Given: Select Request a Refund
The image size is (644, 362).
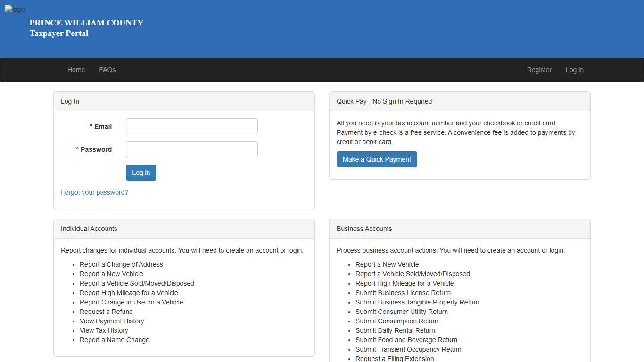Looking at the screenshot, I should (x=106, y=312).
